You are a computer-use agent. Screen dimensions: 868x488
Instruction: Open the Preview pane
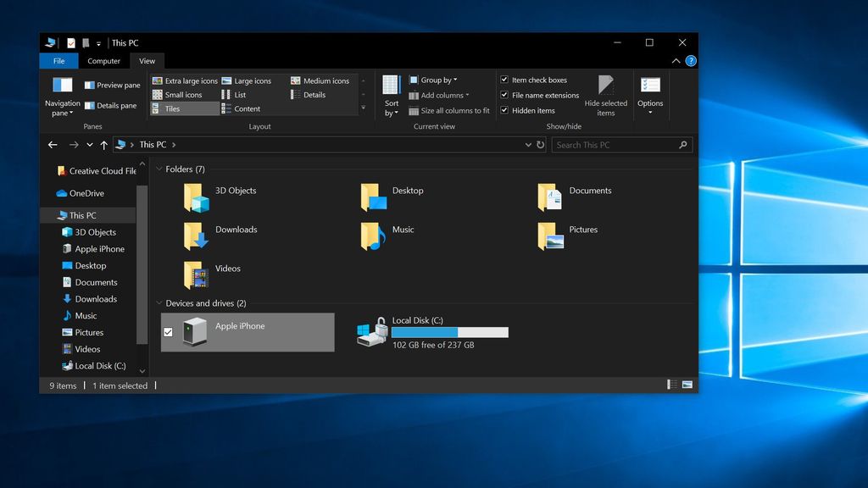[x=113, y=85]
